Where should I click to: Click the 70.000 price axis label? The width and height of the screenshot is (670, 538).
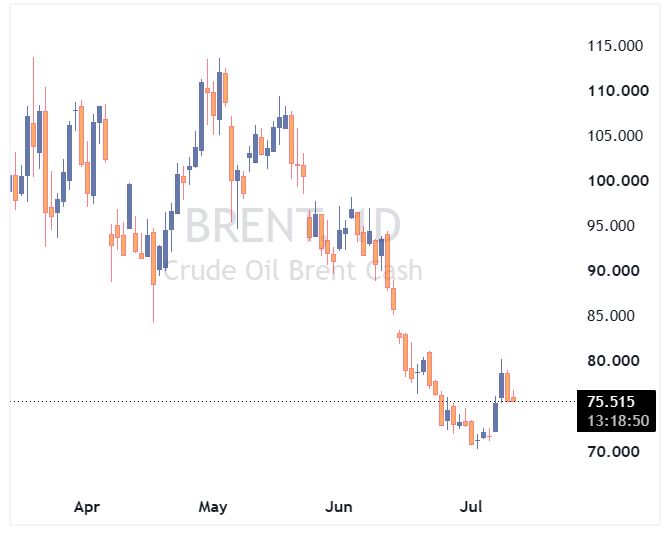pos(613,451)
